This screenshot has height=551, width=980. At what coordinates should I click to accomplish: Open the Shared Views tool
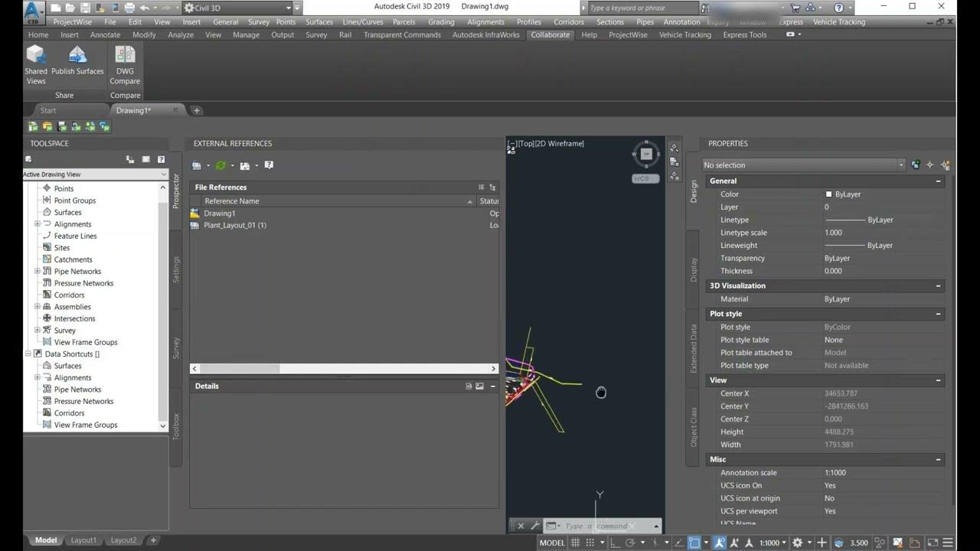tap(36, 64)
